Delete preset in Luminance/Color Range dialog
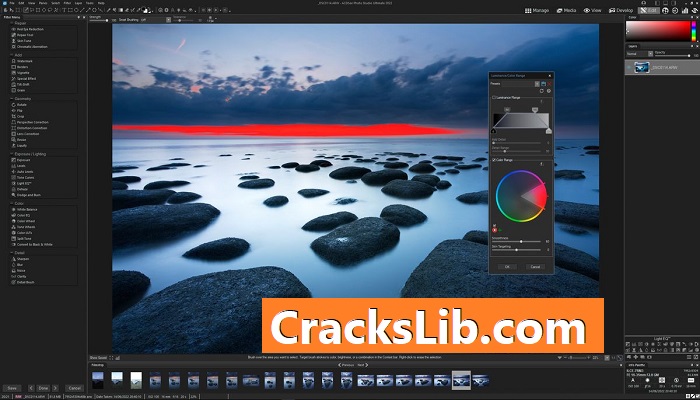The width and height of the screenshot is (700, 400). 549,83
